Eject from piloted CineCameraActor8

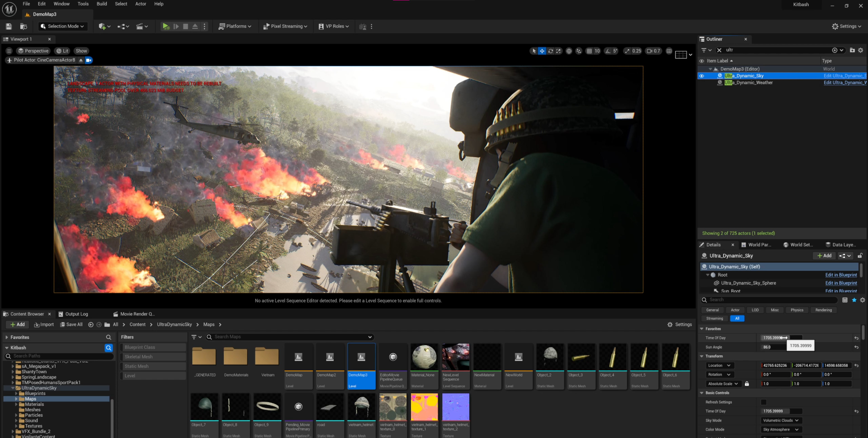(81, 60)
